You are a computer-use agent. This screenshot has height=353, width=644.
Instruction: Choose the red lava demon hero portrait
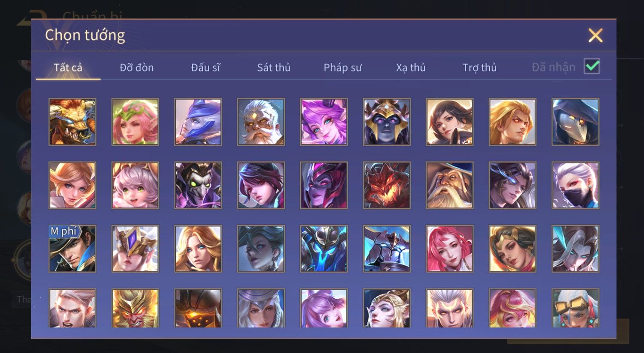point(387,185)
